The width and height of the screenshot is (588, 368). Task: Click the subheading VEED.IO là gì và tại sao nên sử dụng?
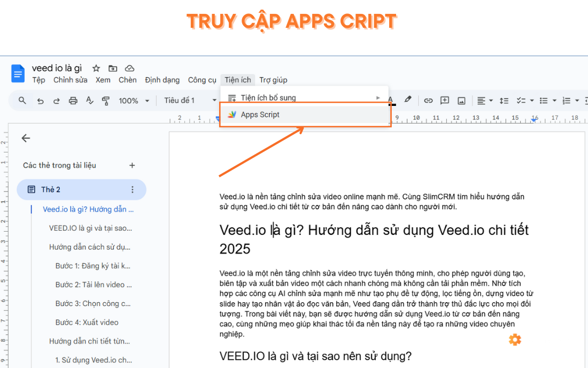[315, 356]
